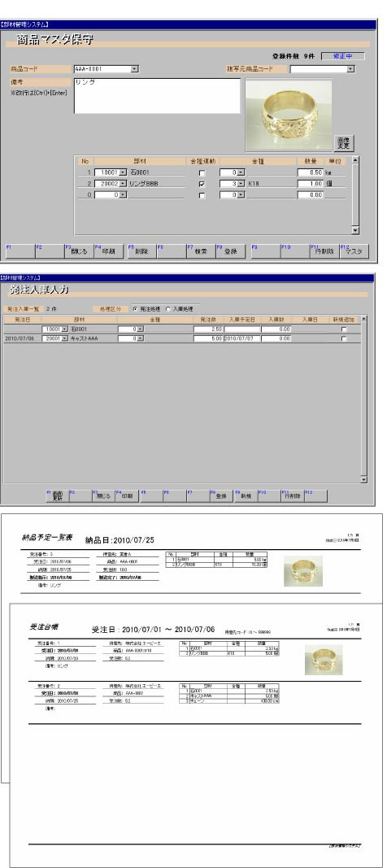Viewport: 387px width, 868px height.
Task: Open the 商品コード AAA-0001 dropdown
Action: coord(134,69)
